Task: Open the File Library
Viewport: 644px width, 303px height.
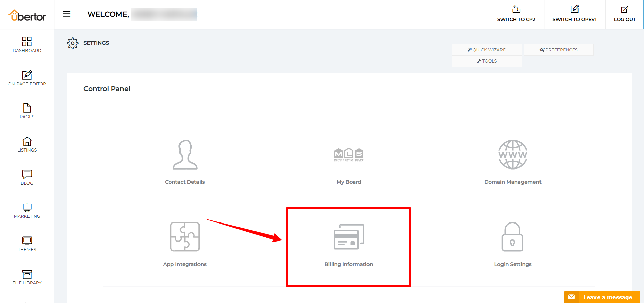Action: [27, 277]
